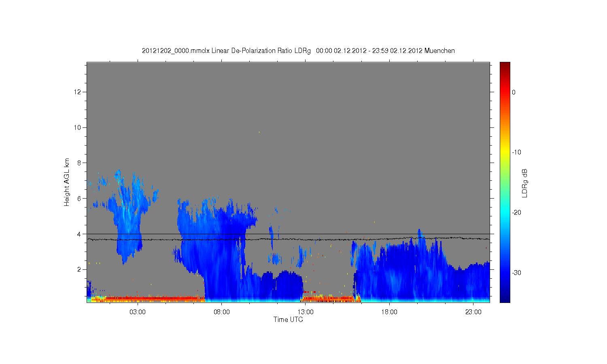
Task: Click the 03:00 time tick label
Action: [138, 312]
